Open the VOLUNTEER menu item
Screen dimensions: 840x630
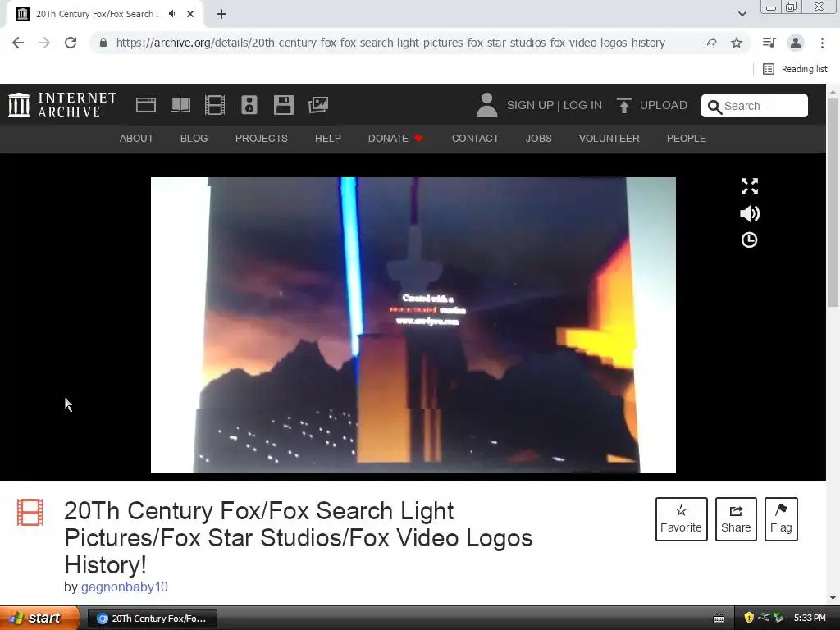tap(609, 138)
